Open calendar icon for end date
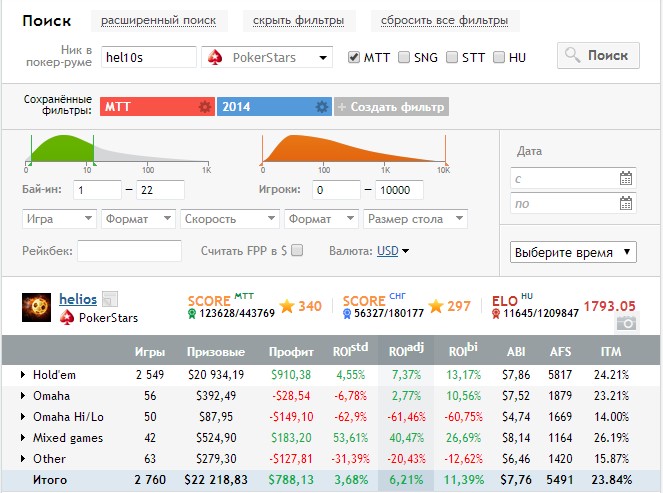Image resolution: width=663 pixels, height=493 pixels. pos(626,204)
